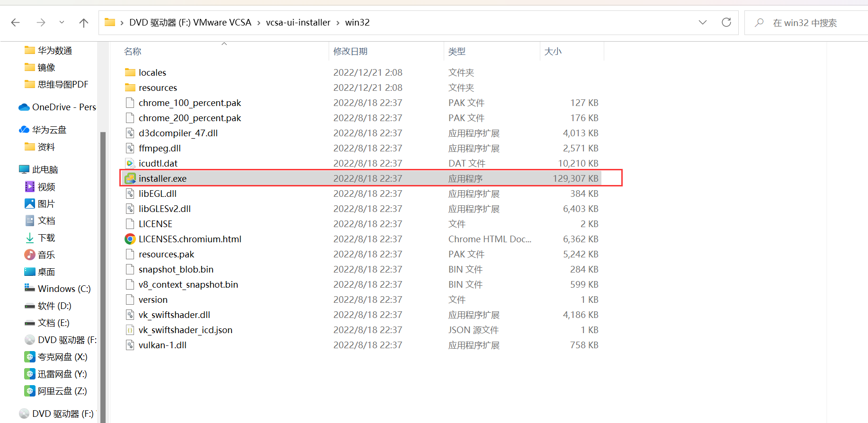This screenshot has width=868, height=423.
Task: Go up one folder level
Action: pyautogui.click(x=84, y=22)
